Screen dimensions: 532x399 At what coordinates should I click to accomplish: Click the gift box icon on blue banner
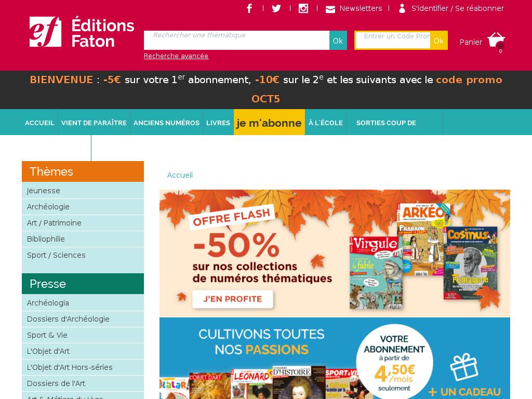click(464, 367)
